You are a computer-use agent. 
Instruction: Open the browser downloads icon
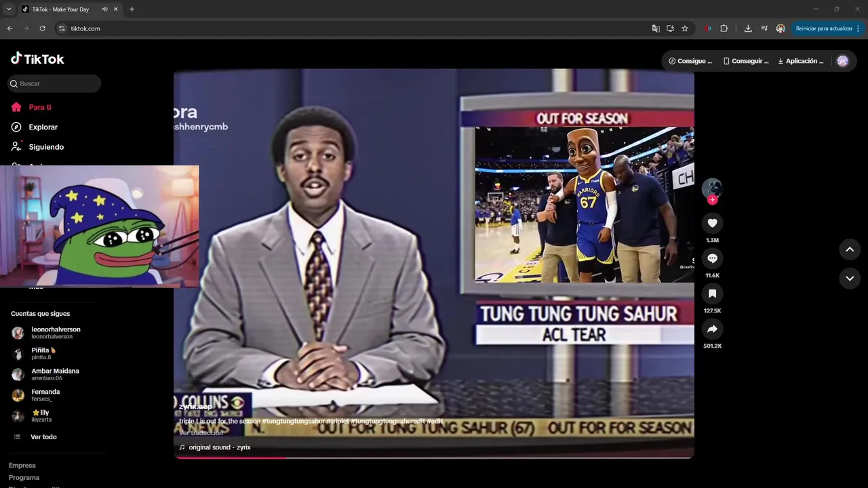point(748,28)
